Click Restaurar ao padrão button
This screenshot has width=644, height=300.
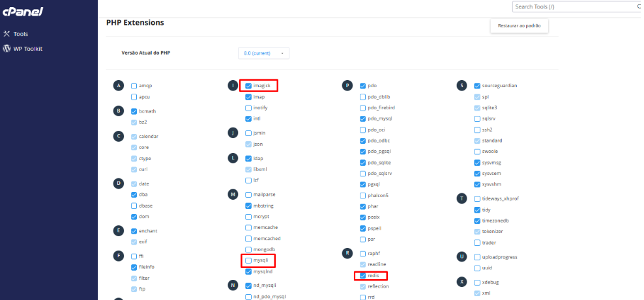[519, 26]
